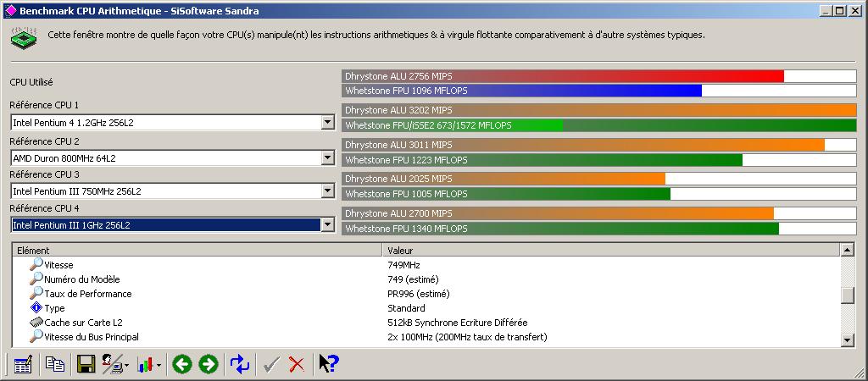Click the Whetstone FPU 1005 MFLOPS bar

599,194
